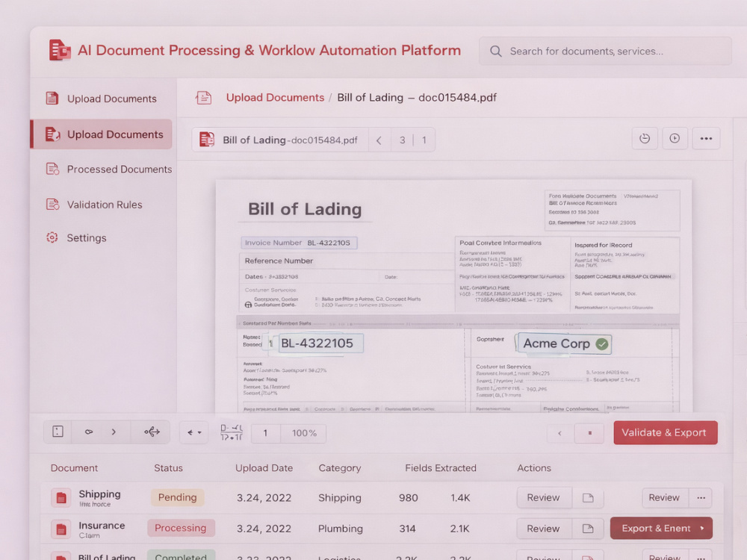This screenshot has width=747, height=560.
Task: Click the second Review button in Shipping row
Action: [x=664, y=497]
